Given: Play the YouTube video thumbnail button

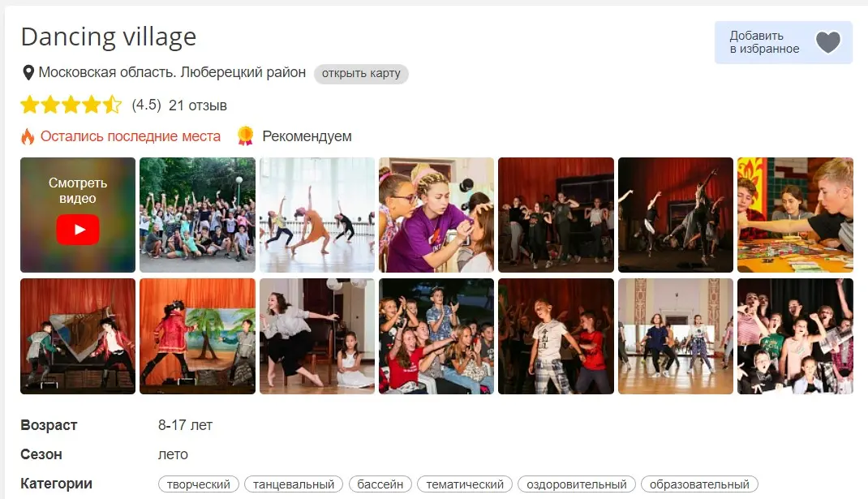Looking at the screenshot, I should [78, 230].
